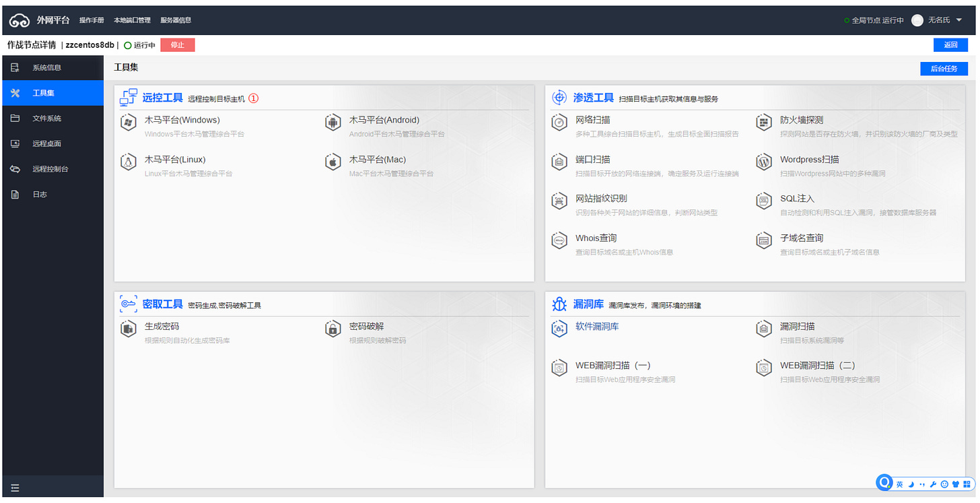Click the 无名氏 username text
The height and width of the screenshot is (503, 980).
point(939,20)
